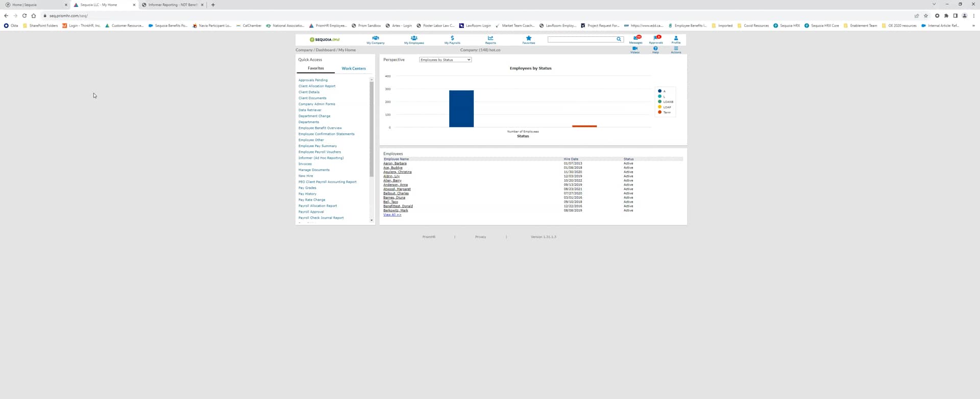Viewport: 980px width, 399px height.
Task: Open employee Anderson, Anna
Action: [x=396, y=185]
